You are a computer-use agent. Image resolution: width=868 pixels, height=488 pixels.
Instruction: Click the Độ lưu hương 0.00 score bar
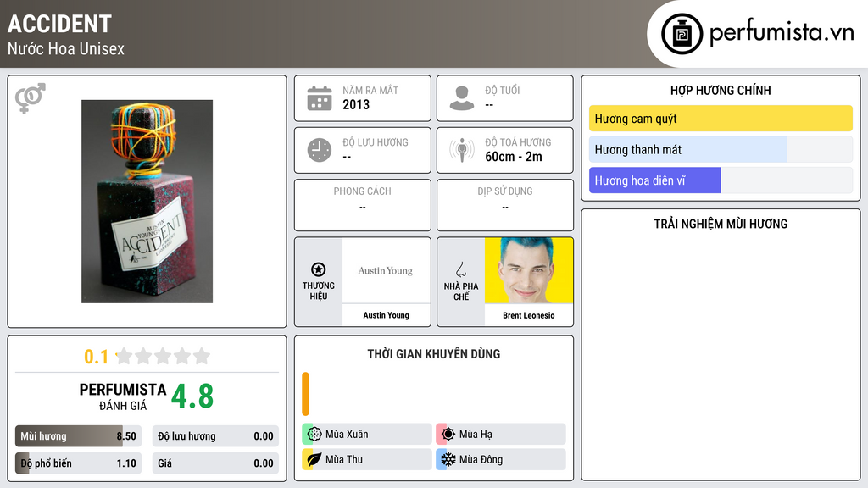(x=215, y=436)
